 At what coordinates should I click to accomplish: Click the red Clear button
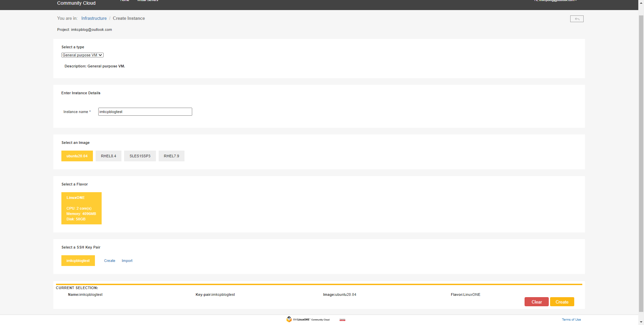point(537,302)
